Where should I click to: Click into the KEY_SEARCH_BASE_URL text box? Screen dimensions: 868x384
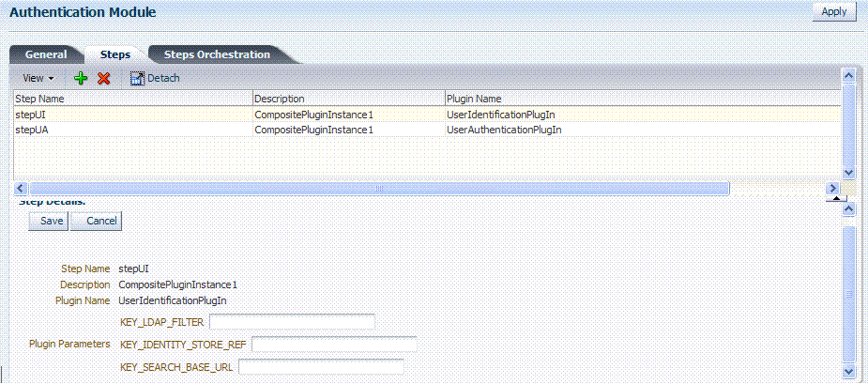tap(321, 366)
